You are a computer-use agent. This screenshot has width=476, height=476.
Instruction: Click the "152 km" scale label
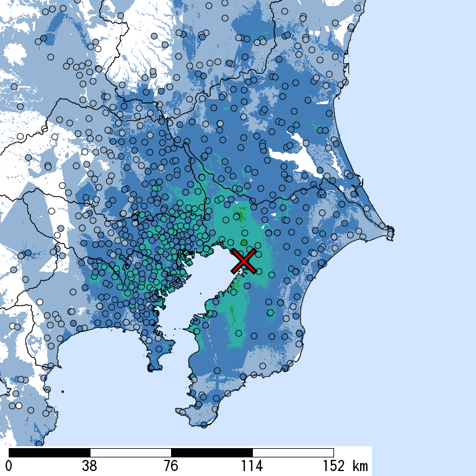345,465
